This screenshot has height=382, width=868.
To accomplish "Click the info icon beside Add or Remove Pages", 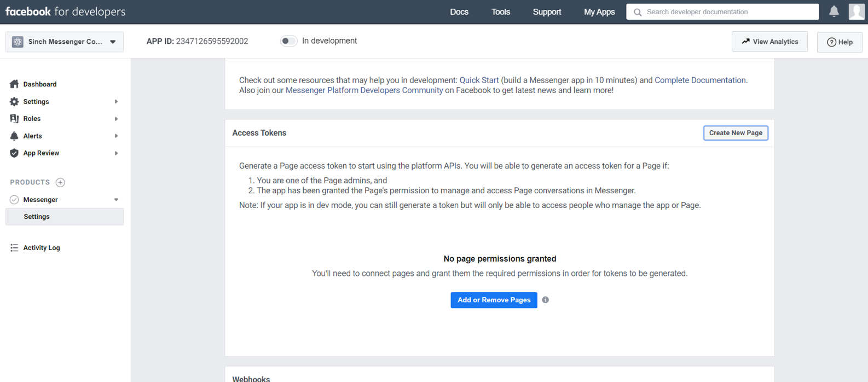I will pyautogui.click(x=546, y=300).
